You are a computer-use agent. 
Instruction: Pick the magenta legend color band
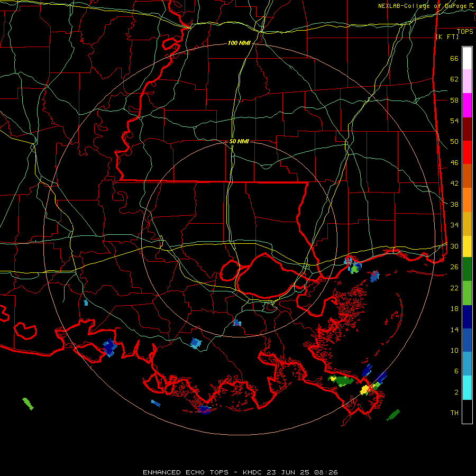click(467, 105)
